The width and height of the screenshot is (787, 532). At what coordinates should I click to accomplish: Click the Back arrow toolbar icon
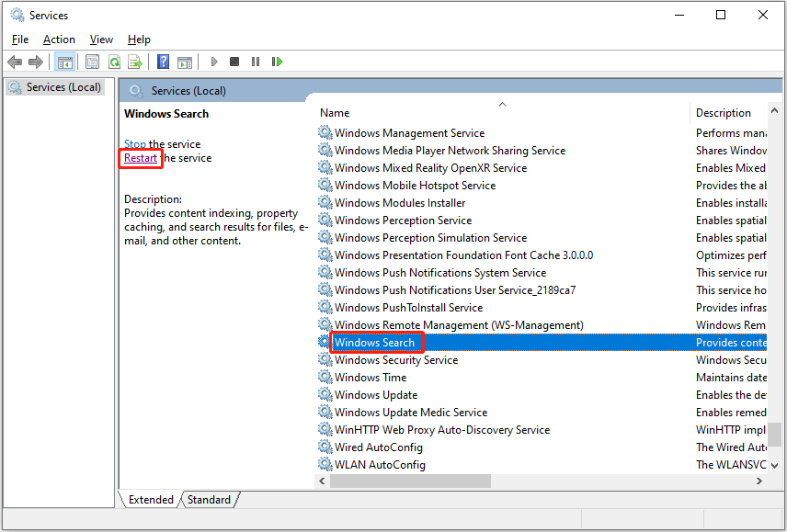point(15,62)
